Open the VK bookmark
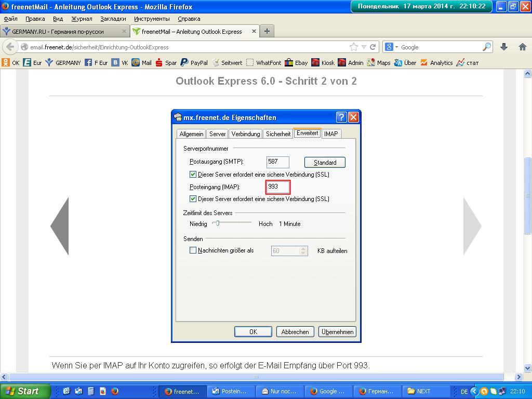 [x=120, y=62]
